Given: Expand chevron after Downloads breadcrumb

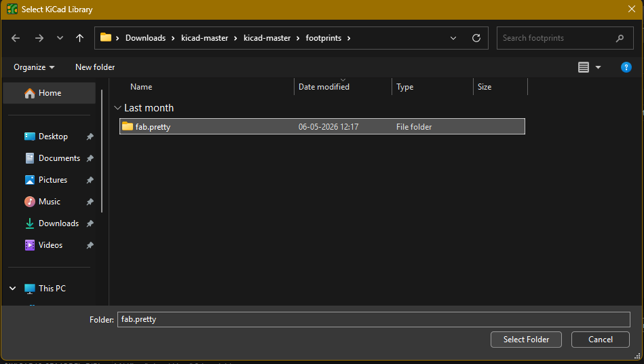Looking at the screenshot, I should (173, 38).
